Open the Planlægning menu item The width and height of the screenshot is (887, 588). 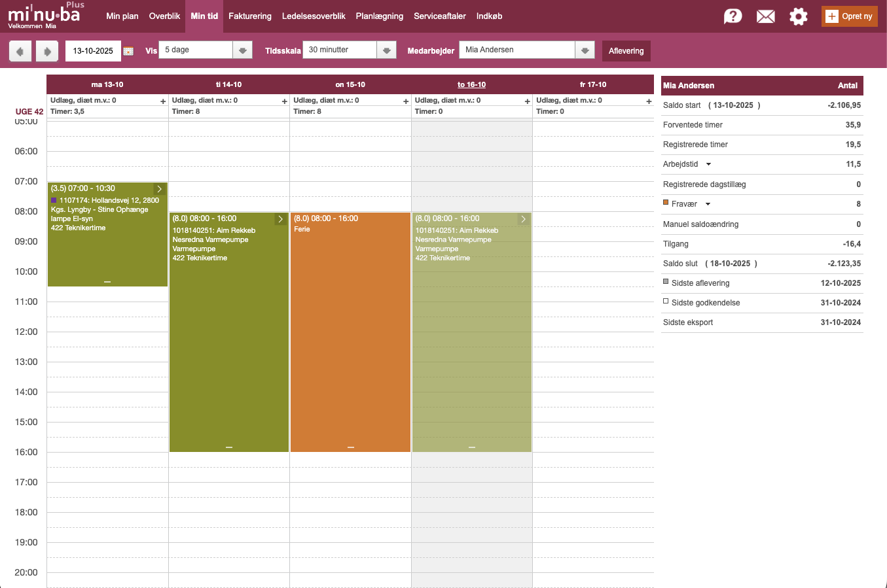(379, 16)
